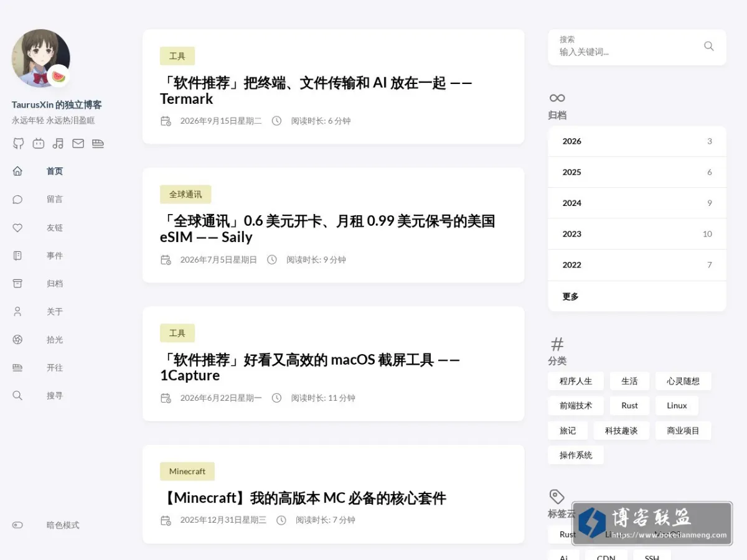747x560 pixels.
Task: Open the 2022 archive row
Action: tap(637, 265)
